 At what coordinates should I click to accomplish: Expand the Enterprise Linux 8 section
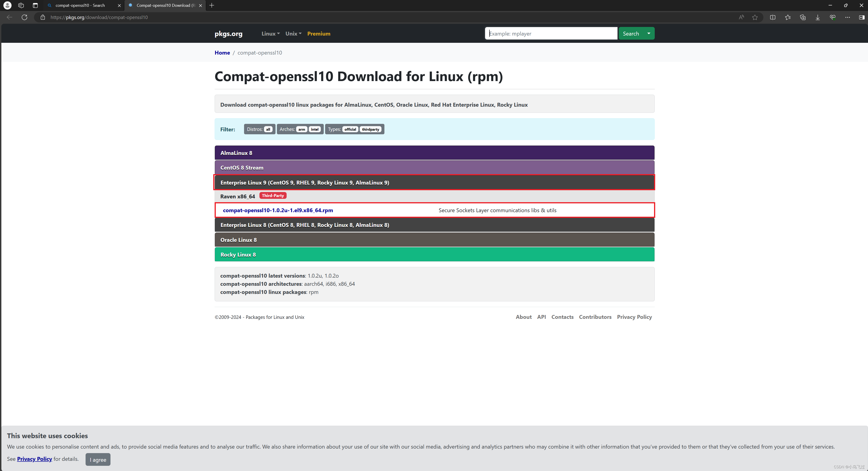click(x=434, y=225)
